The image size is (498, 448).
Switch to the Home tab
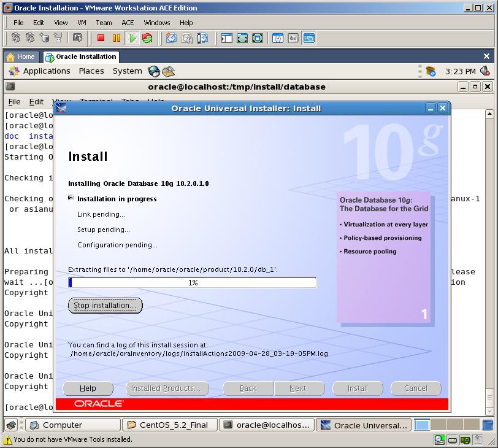point(21,56)
